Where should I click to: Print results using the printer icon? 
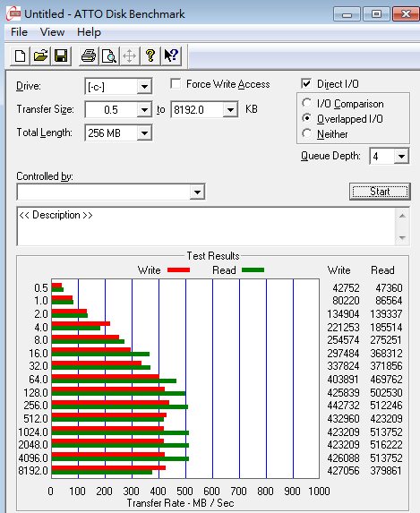[x=89, y=56]
